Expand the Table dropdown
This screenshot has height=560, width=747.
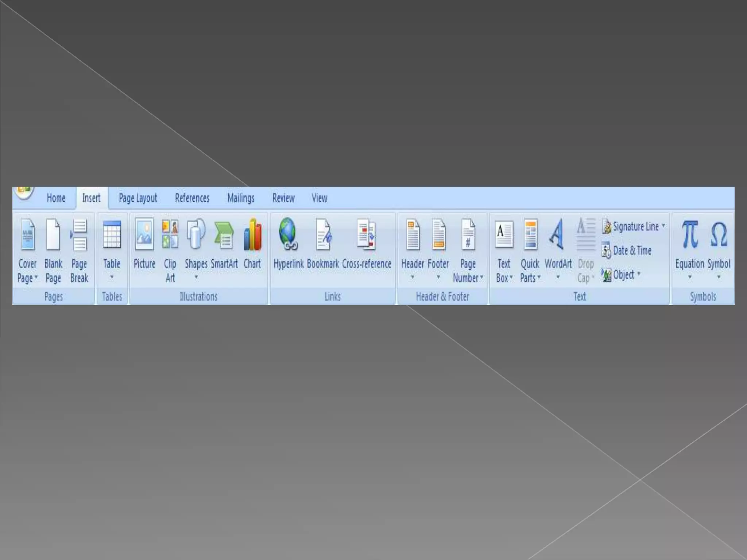[x=112, y=277]
